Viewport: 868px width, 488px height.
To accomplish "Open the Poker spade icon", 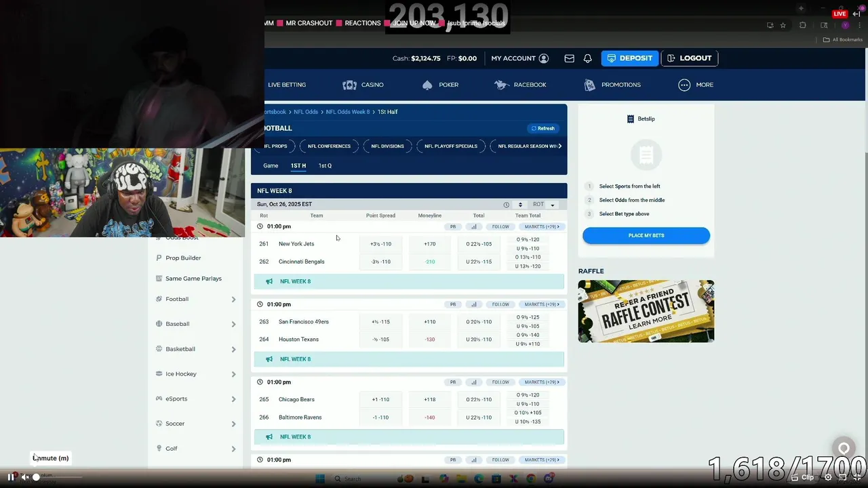I will [427, 85].
